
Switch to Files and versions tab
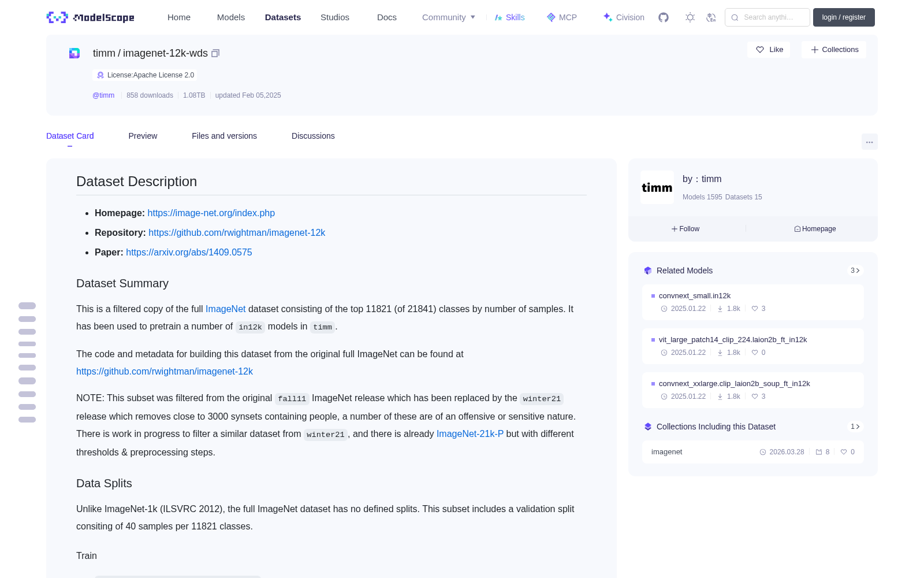(x=224, y=136)
